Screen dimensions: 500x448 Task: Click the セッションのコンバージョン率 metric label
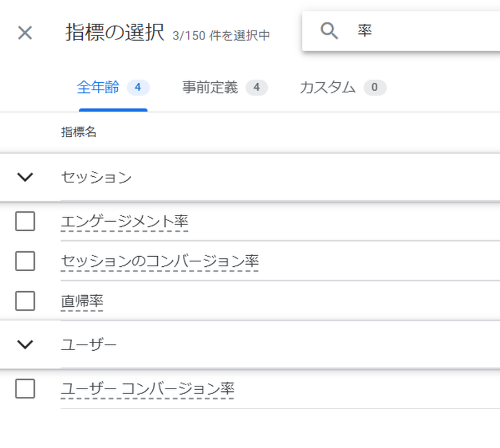pos(159,261)
